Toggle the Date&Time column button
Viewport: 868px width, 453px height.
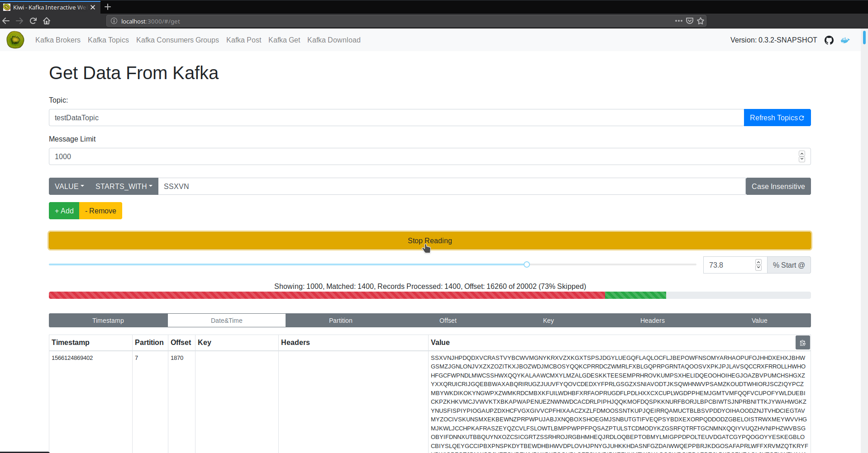227,321
